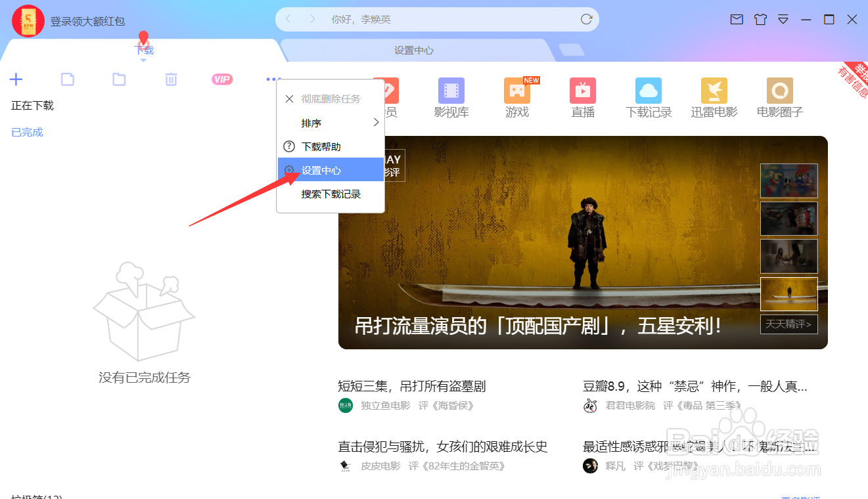This screenshot has width=868, height=499.
Task: Click 评《海昏侯》 review text
Action: 446,406
